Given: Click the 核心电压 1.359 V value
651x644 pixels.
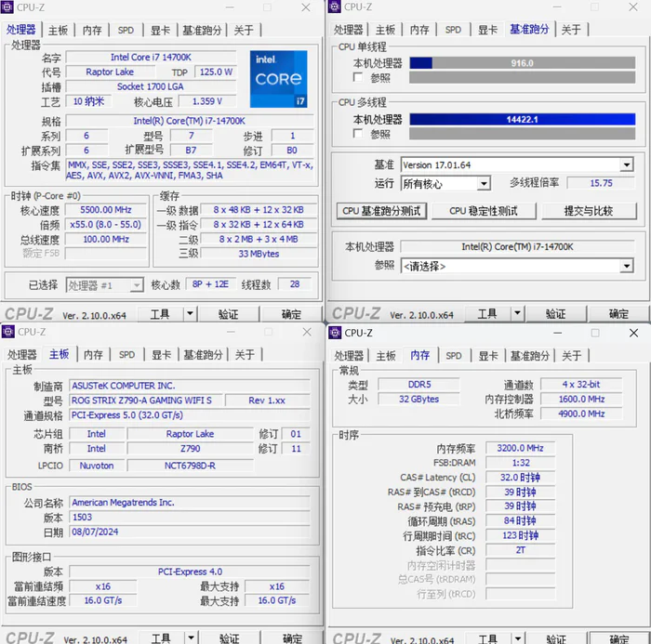Looking at the screenshot, I should click(207, 101).
